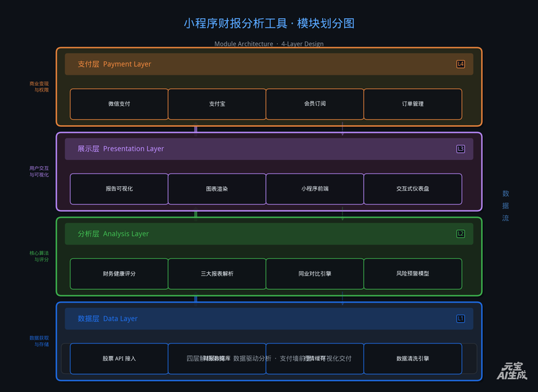
Task: Click the 同业对比引擎 module
Action: [315, 274]
